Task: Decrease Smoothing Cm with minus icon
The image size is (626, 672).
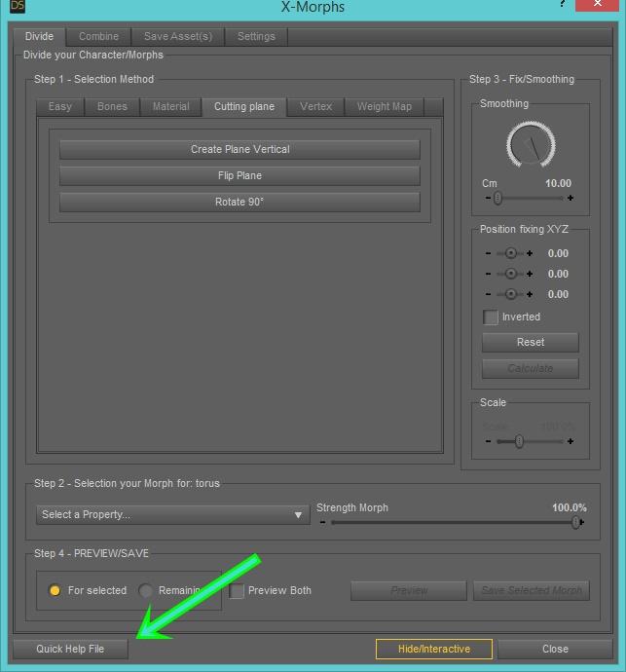Action: (488, 198)
